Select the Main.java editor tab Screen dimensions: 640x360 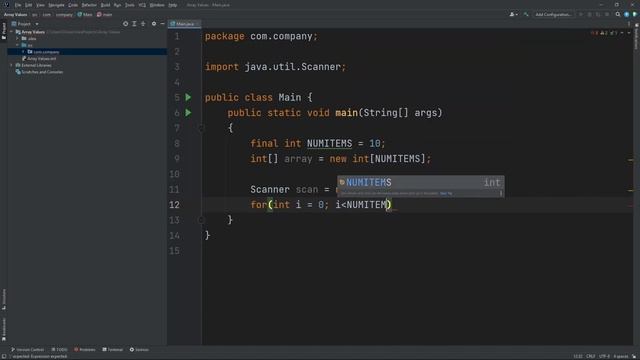(184, 24)
